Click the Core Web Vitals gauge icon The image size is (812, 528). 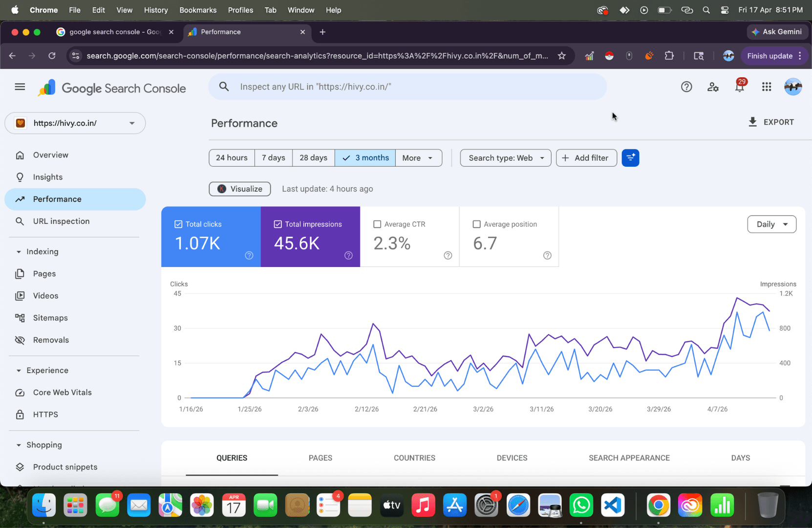coord(20,393)
